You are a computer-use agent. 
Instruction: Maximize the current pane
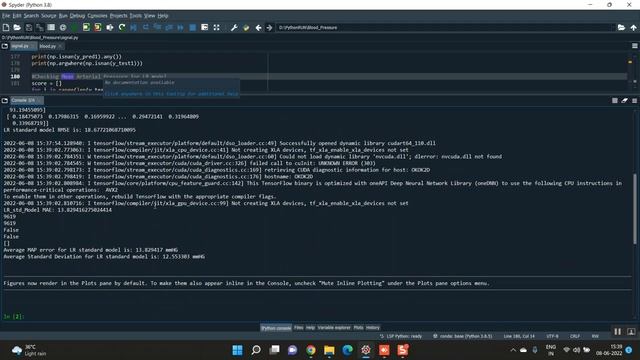pos(204,27)
